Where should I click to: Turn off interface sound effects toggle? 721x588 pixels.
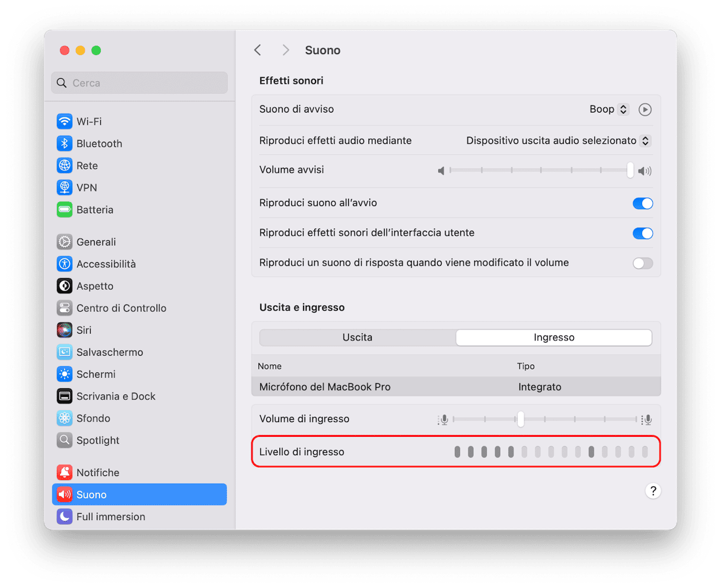click(x=643, y=233)
